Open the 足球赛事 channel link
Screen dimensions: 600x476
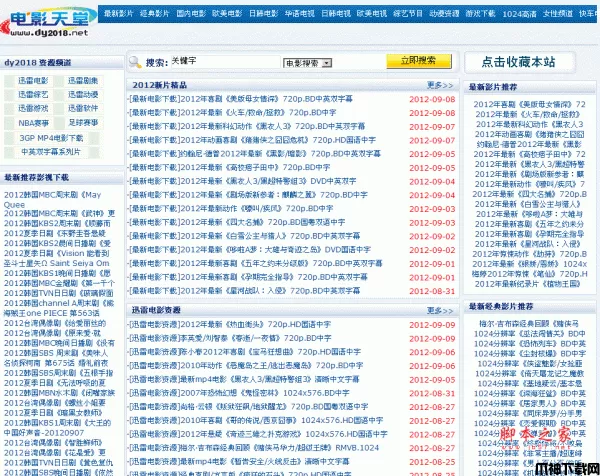(83, 122)
